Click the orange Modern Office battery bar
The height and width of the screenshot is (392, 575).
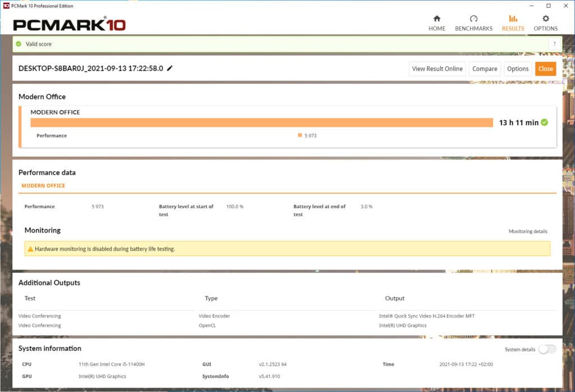click(x=262, y=122)
